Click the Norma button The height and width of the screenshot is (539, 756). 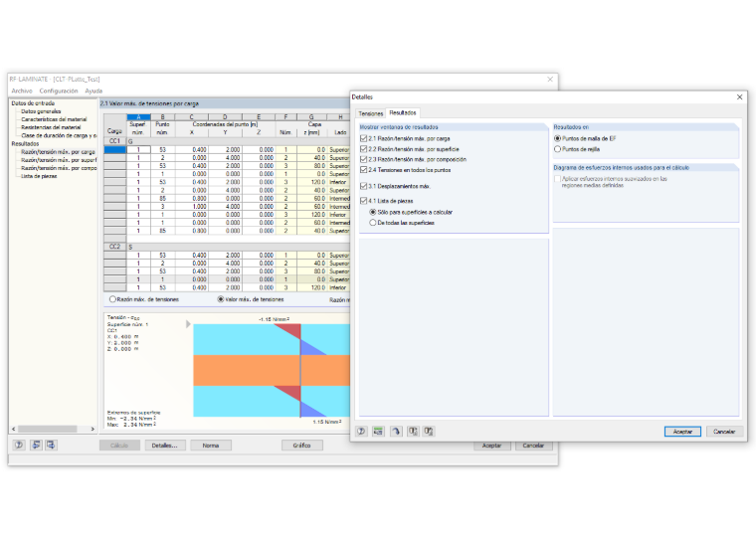click(211, 446)
